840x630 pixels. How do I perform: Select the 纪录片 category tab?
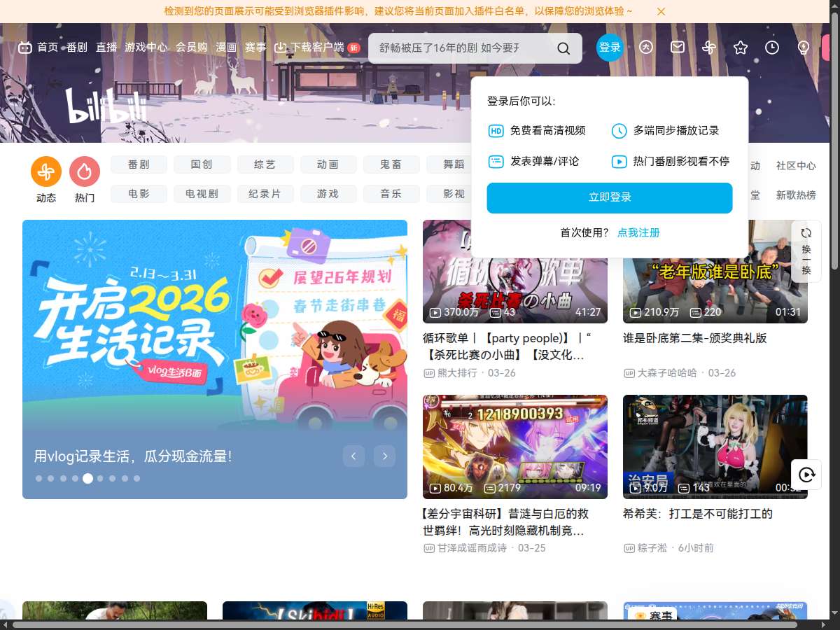click(265, 194)
